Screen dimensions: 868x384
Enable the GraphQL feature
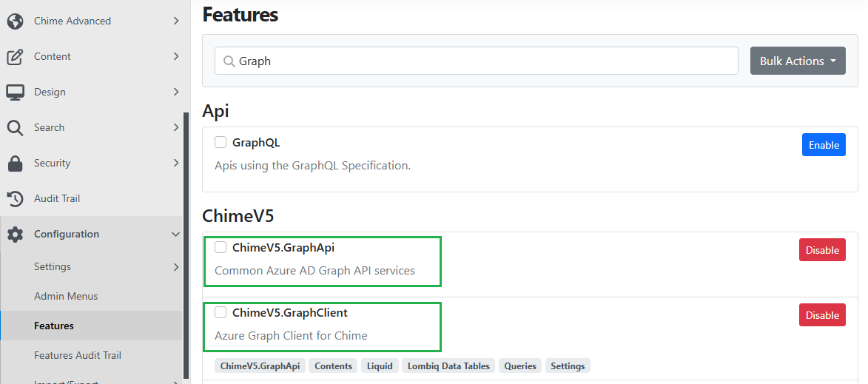[824, 145]
